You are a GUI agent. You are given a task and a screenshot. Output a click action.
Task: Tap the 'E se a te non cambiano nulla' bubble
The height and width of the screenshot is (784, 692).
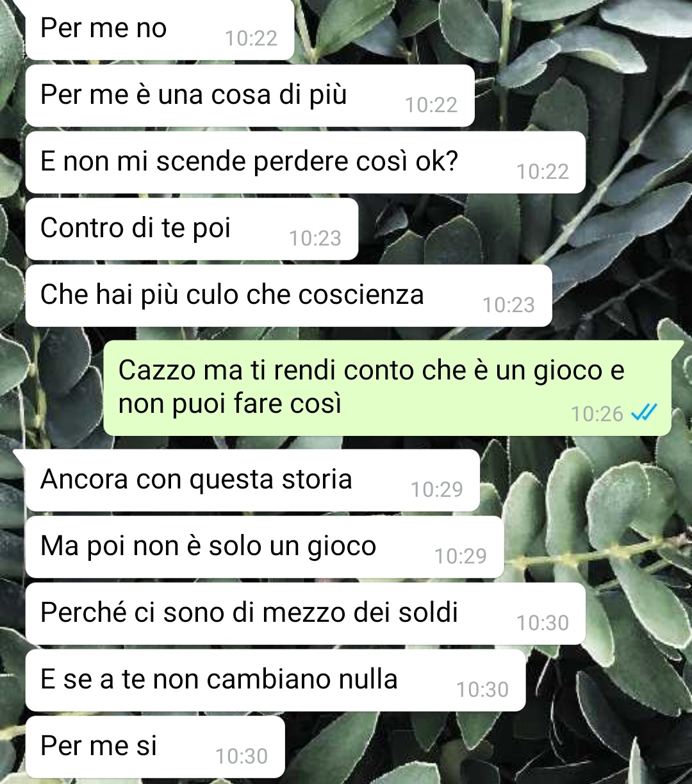coord(276,680)
